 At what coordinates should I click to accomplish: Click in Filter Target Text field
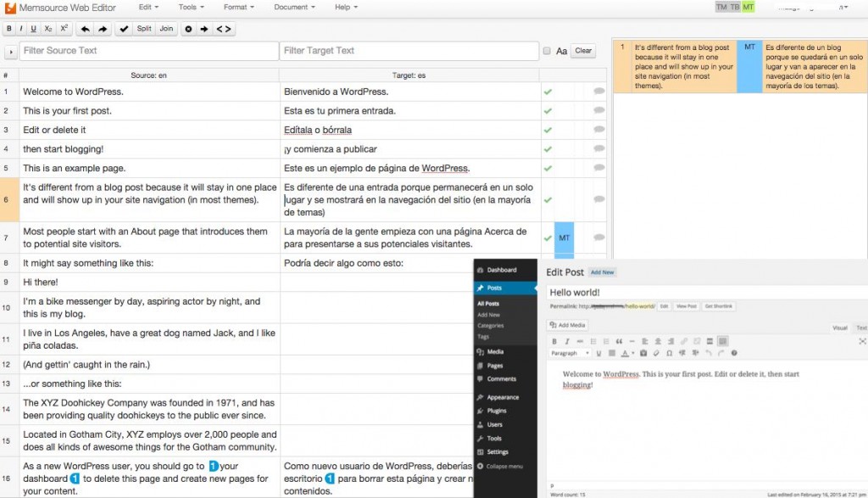coord(409,51)
